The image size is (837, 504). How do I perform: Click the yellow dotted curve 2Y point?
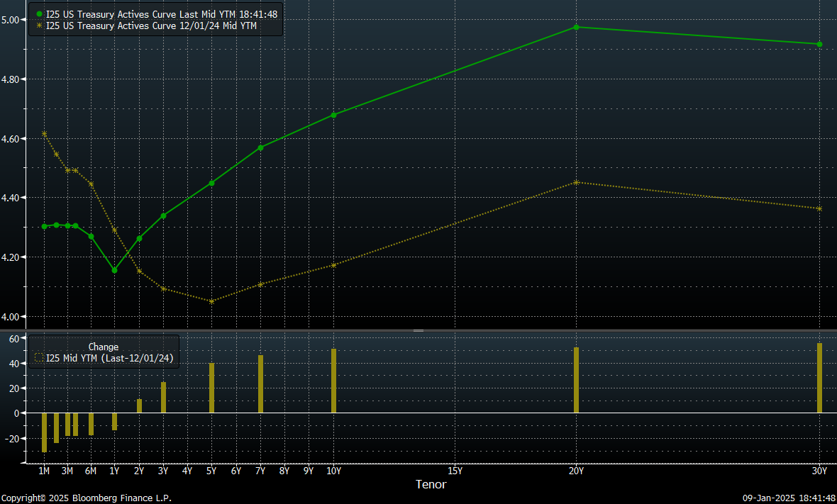click(x=139, y=271)
